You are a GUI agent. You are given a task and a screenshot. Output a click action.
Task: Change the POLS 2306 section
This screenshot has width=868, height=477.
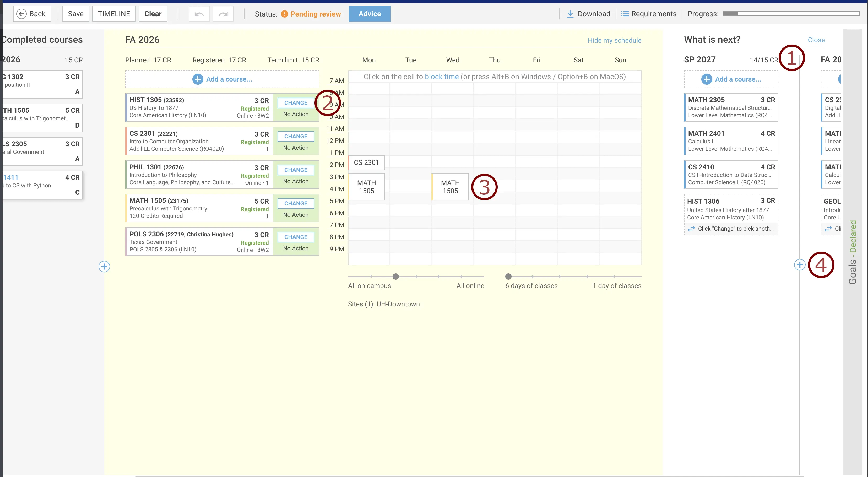coord(296,237)
